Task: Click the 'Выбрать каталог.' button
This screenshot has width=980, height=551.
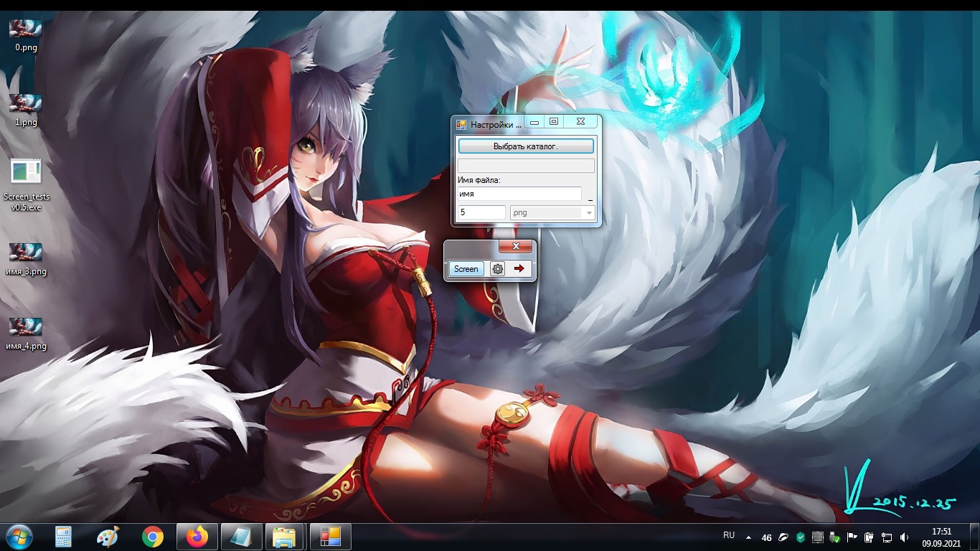Action: [x=526, y=146]
